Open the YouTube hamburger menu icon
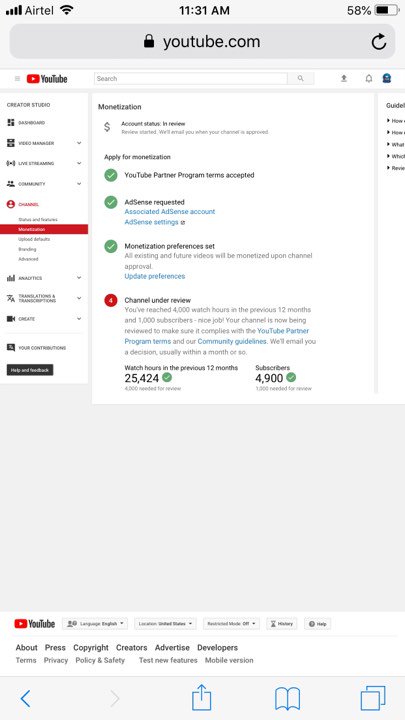405x720 pixels. click(x=17, y=79)
